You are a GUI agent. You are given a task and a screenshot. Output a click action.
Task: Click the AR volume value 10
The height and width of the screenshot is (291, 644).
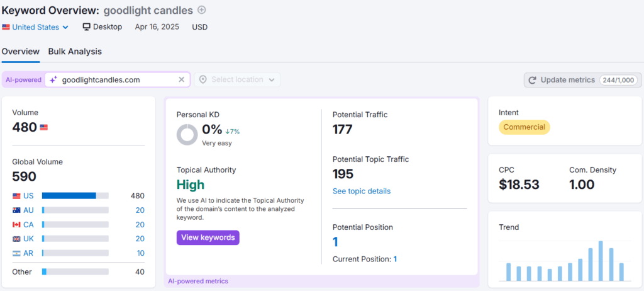pyautogui.click(x=140, y=253)
